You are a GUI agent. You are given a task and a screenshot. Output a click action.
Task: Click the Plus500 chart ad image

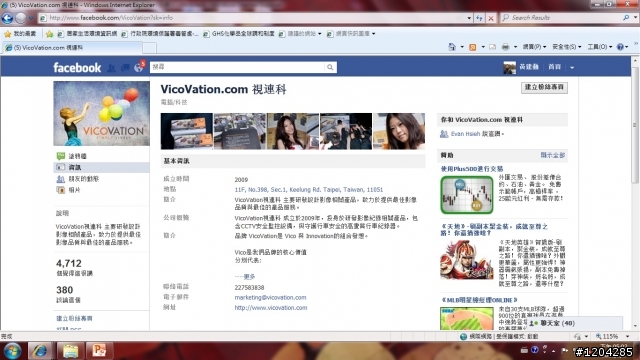[x=467, y=195]
